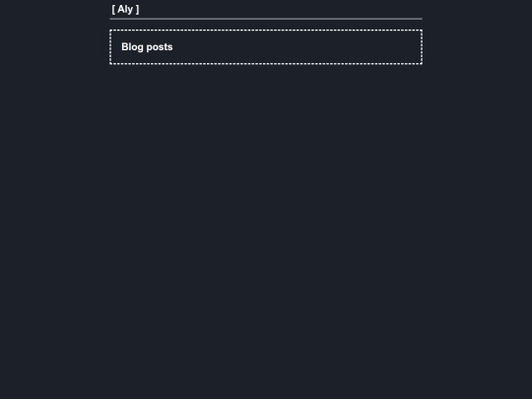The image size is (532, 399).
Task: Click the dashed left edge of the Blog posts card
Action: (110, 47)
